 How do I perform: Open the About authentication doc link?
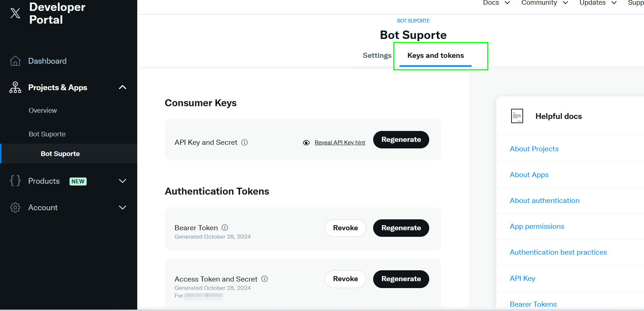[544, 200]
